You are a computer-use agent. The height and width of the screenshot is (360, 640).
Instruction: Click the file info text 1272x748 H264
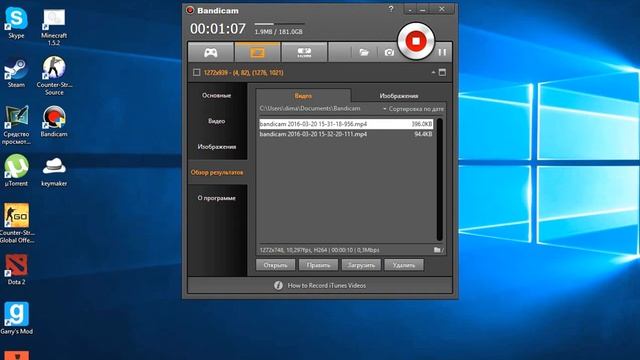tap(319, 250)
